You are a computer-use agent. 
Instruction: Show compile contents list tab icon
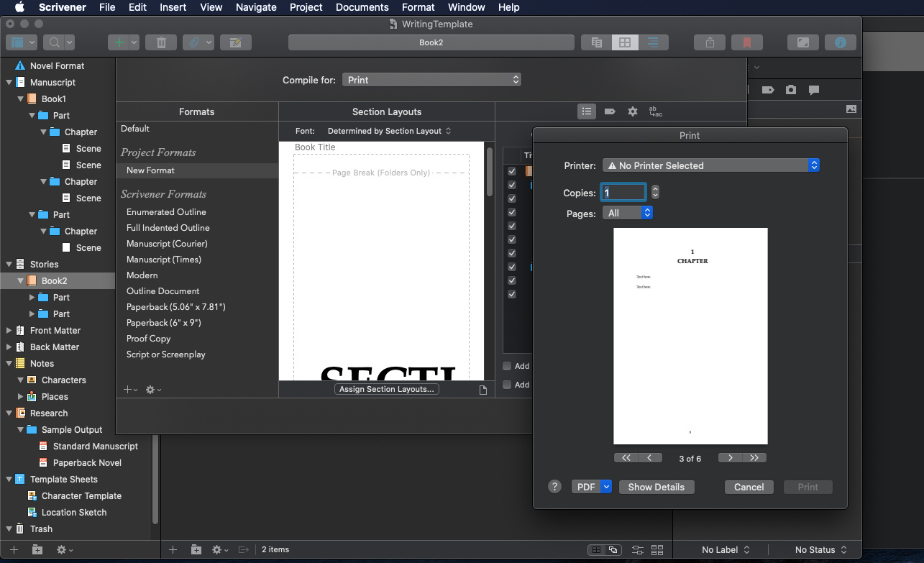587,111
